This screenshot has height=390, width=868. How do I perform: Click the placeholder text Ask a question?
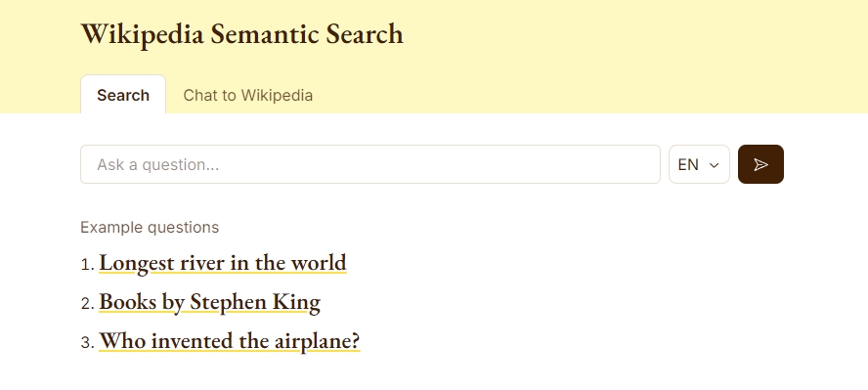coord(157,165)
